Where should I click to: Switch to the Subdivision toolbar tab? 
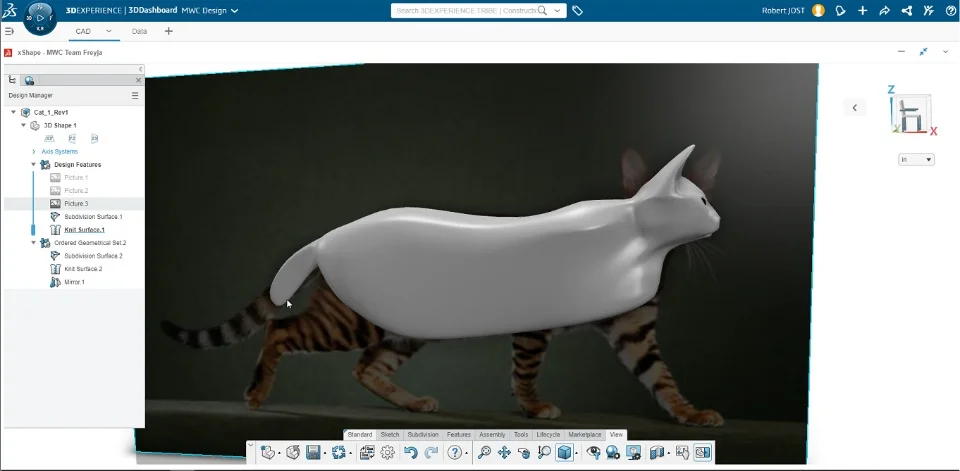point(423,435)
